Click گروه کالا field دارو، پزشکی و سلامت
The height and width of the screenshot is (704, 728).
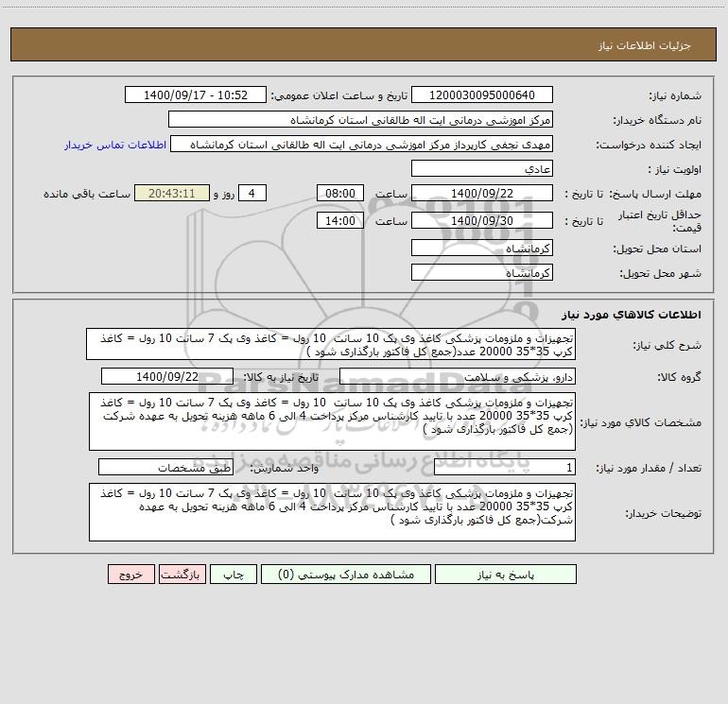(x=458, y=376)
